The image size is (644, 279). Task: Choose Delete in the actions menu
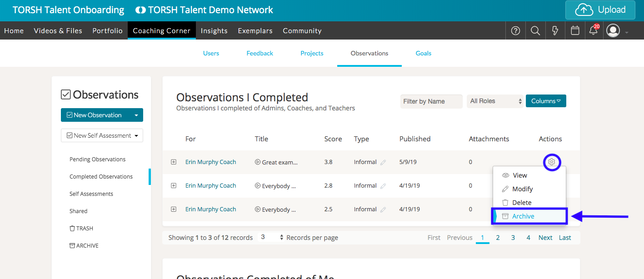pos(521,203)
